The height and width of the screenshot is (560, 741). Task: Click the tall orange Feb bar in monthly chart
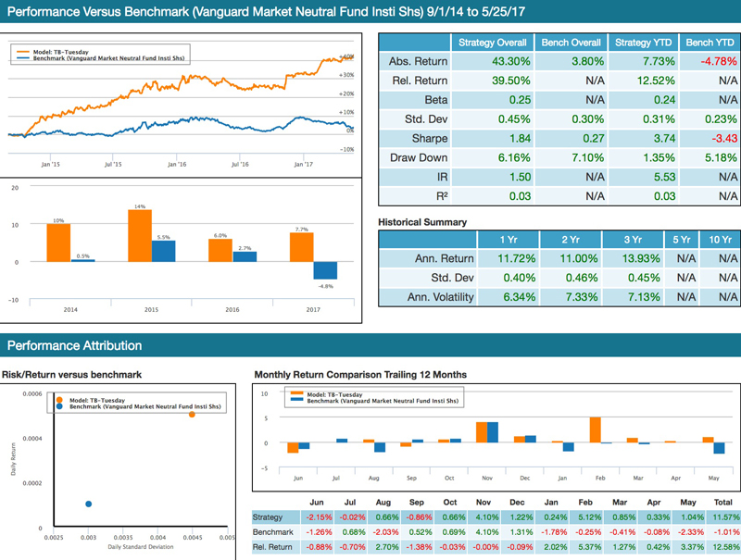click(x=595, y=430)
